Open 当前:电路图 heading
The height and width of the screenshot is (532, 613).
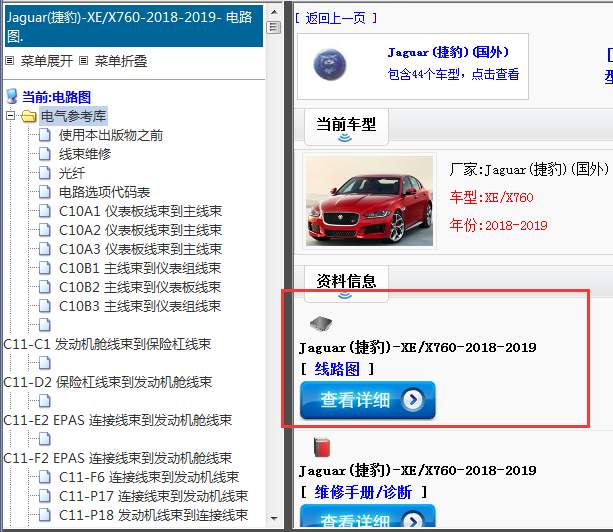(56, 97)
